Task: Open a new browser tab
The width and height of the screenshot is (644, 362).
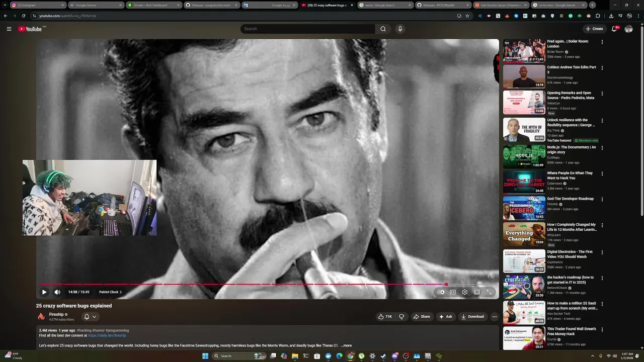Action: [592, 5]
